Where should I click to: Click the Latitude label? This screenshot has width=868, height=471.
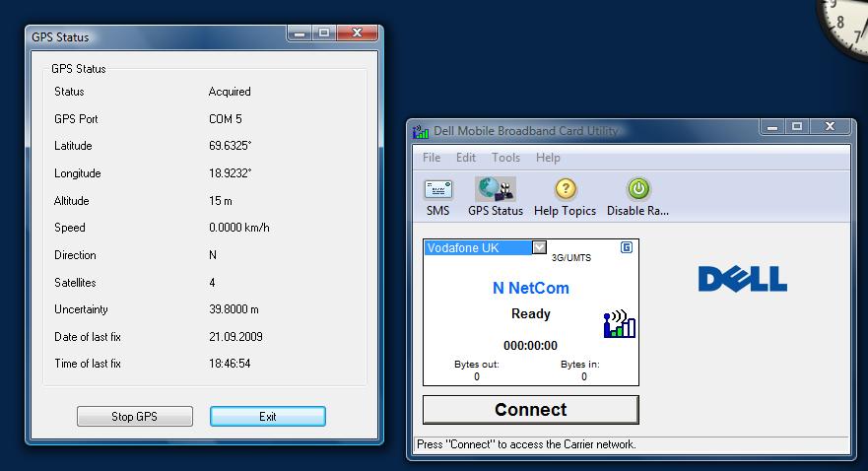pos(73,146)
